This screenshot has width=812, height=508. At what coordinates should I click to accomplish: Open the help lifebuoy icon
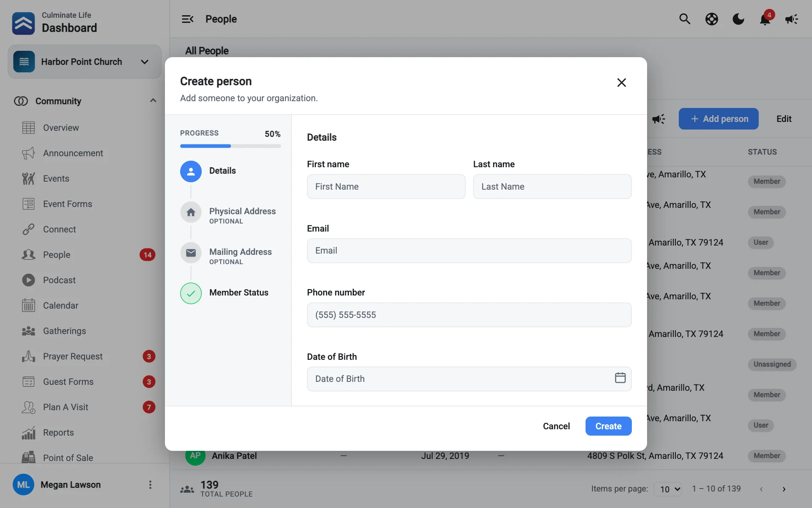click(712, 19)
